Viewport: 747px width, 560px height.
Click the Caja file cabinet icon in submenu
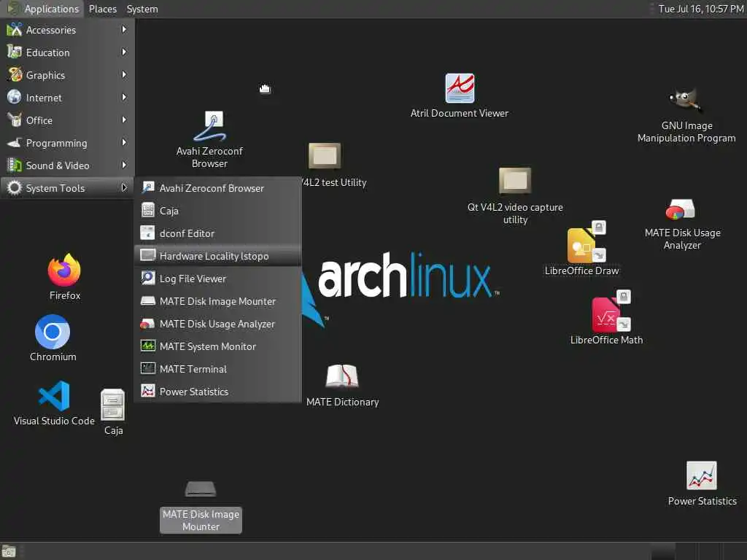click(147, 210)
